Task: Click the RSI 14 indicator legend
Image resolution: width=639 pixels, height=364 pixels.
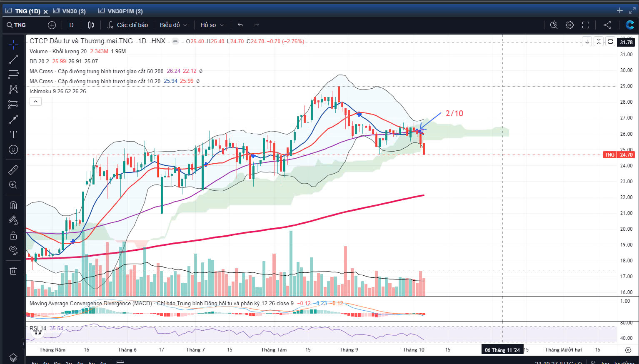Action: click(x=38, y=328)
